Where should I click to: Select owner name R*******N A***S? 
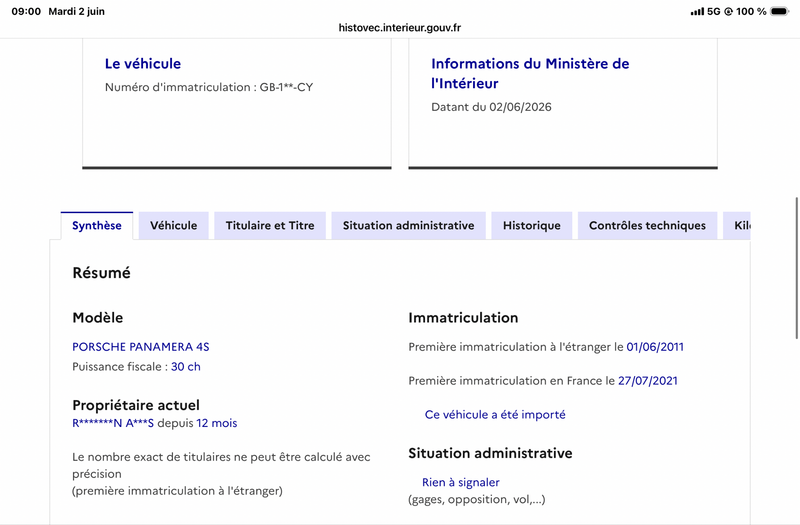pos(113,423)
